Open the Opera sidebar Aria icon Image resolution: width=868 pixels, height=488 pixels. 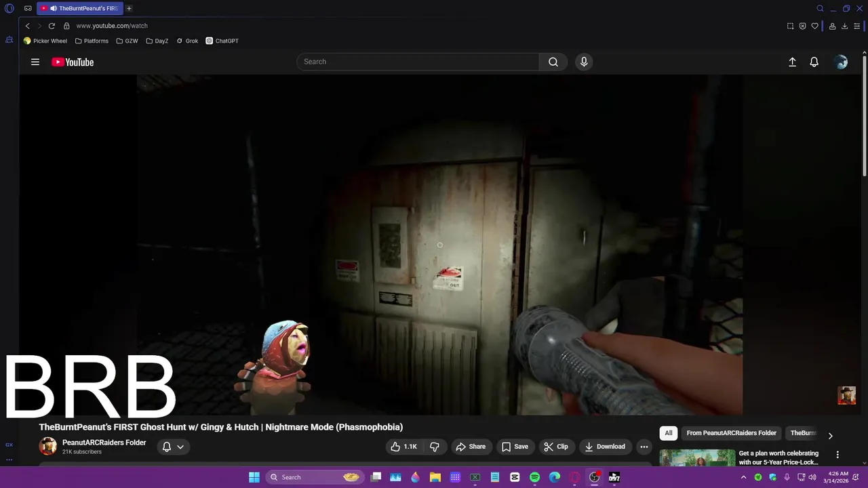pyautogui.click(x=9, y=40)
